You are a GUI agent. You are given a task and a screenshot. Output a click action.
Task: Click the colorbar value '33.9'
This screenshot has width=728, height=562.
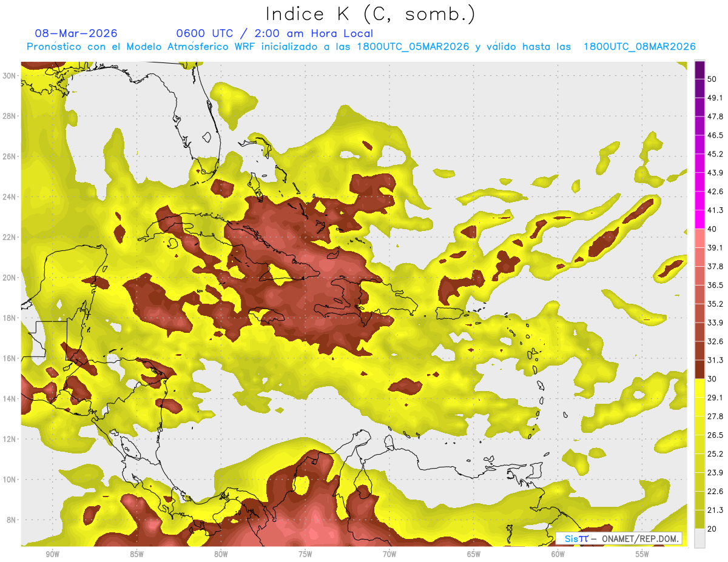point(715,323)
